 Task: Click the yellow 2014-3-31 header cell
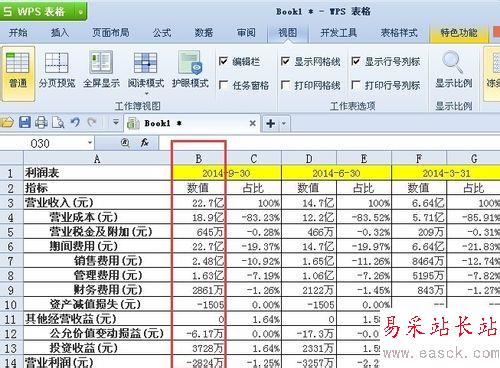coord(446,173)
